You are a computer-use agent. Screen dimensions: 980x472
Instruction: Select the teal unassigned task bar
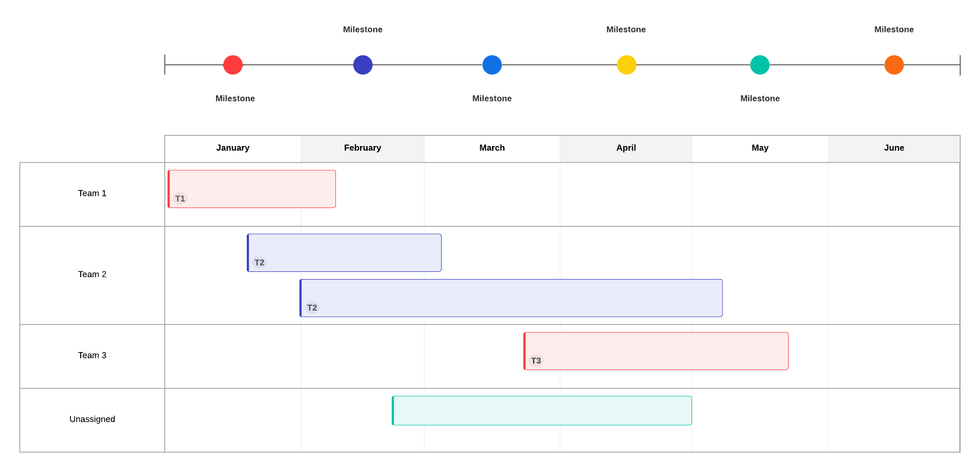point(542,411)
